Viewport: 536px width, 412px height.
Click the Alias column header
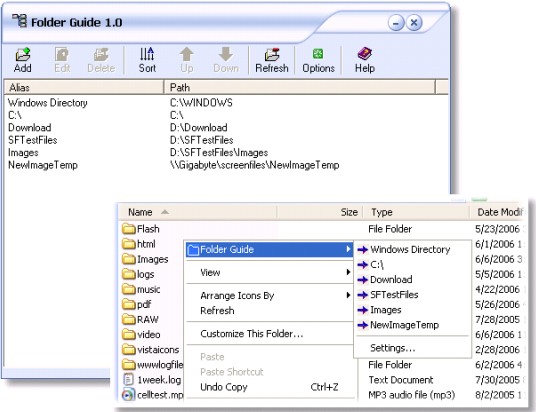84,87
